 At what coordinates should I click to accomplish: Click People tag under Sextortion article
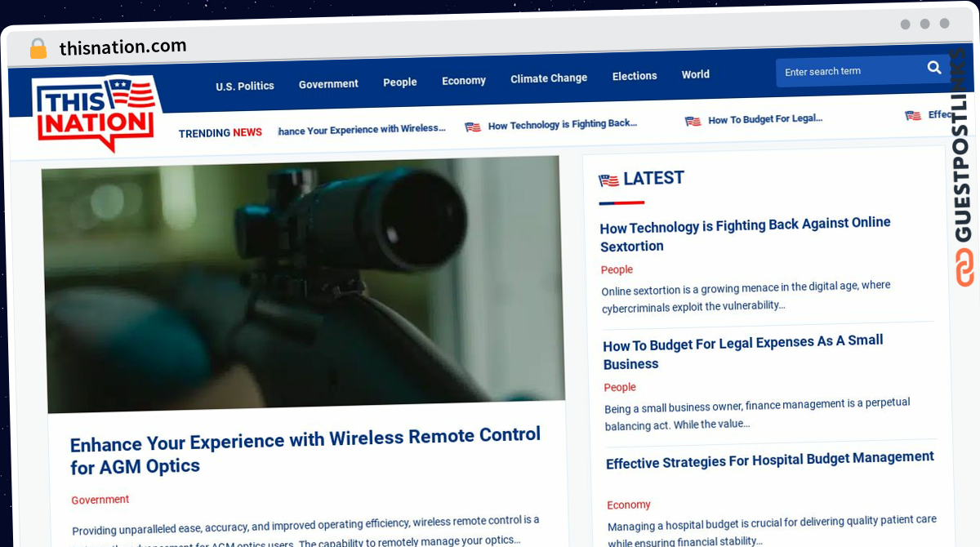coord(617,269)
